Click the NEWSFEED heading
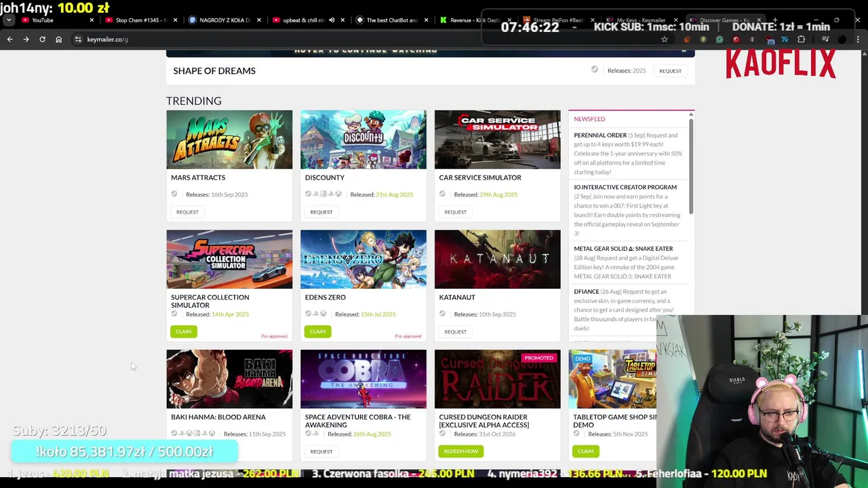This screenshot has height=488, width=868. point(589,119)
